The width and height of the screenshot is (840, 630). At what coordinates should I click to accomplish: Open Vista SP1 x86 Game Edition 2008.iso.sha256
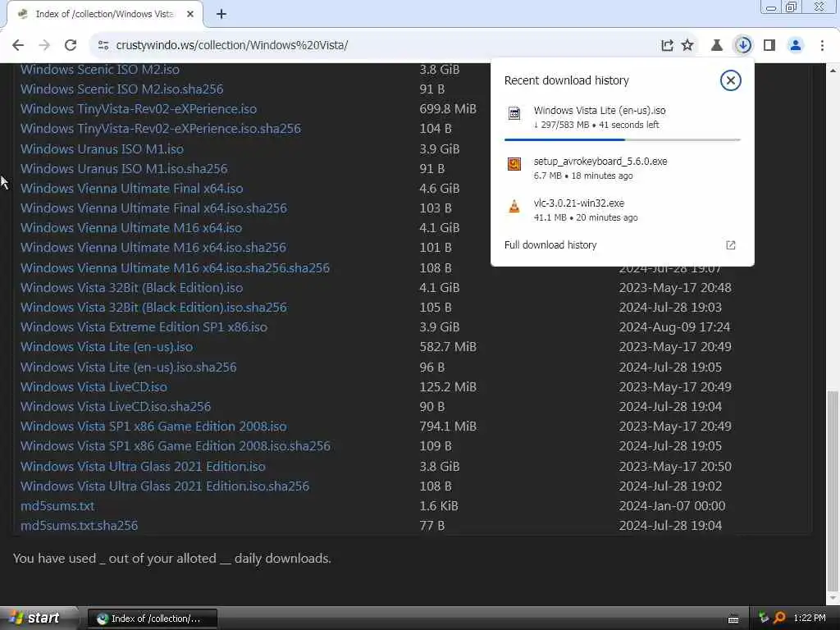pyautogui.click(x=176, y=446)
